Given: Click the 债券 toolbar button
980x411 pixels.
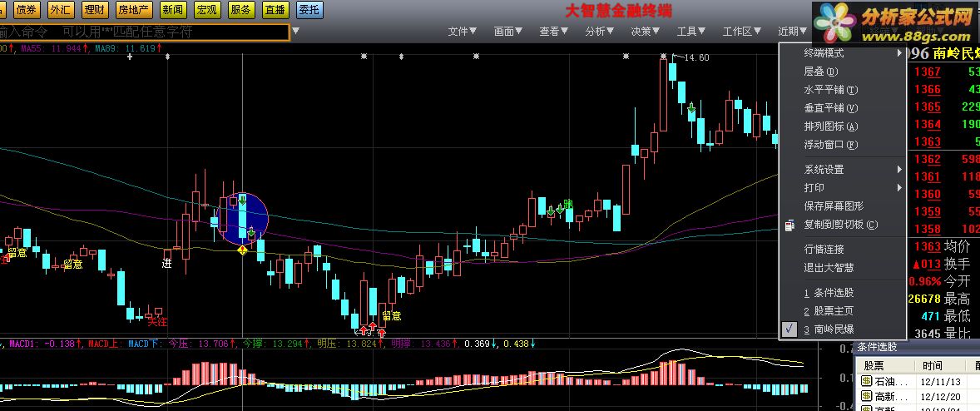Looking at the screenshot, I should coord(26,9).
